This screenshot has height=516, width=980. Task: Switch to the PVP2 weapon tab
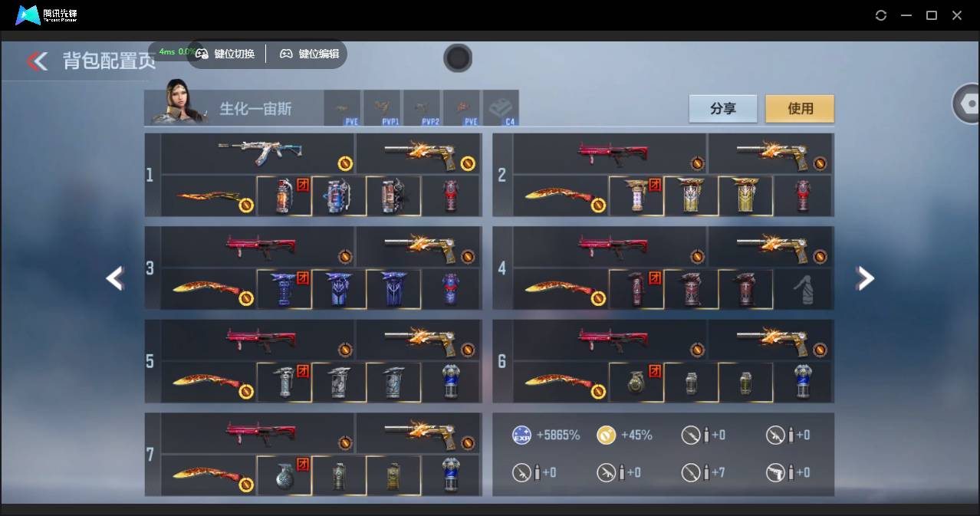421,108
